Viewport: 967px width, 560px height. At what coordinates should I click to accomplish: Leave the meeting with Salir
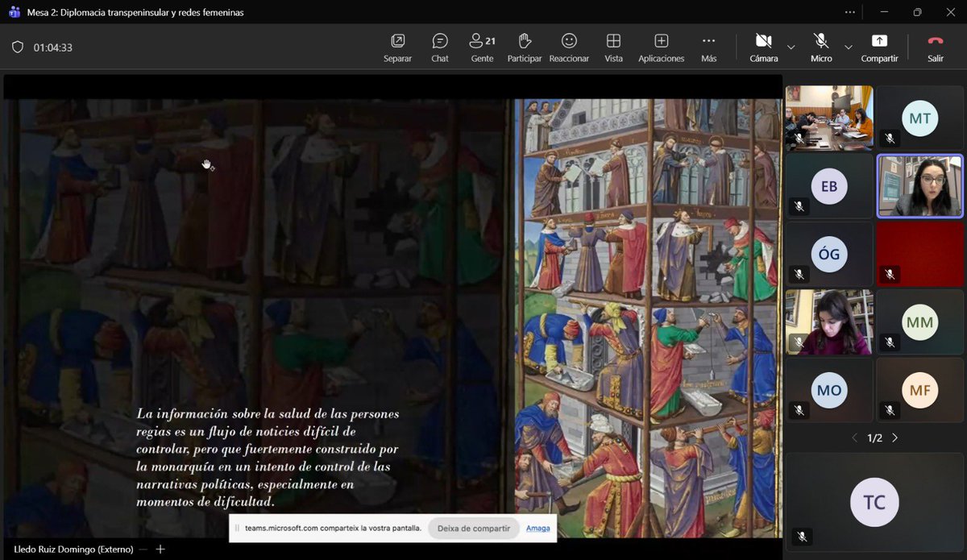point(935,48)
